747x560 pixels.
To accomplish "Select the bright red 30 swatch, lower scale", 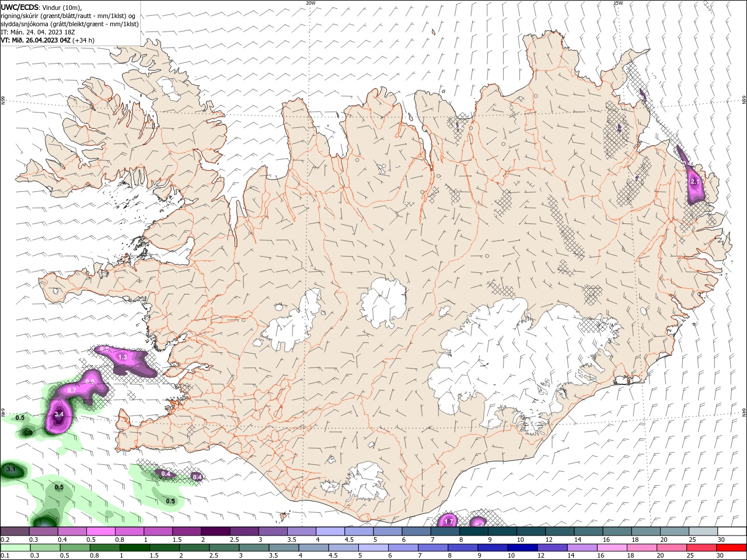I will 731,548.
